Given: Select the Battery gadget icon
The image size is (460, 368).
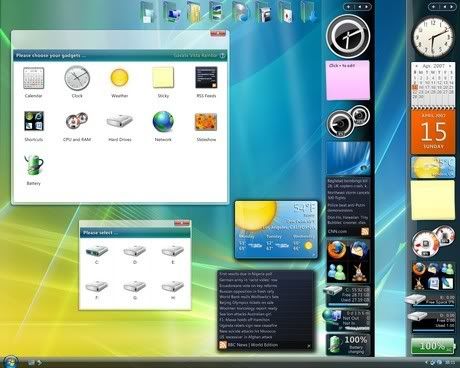Looking at the screenshot, I should pyautogui.click(x=33, y=165).
